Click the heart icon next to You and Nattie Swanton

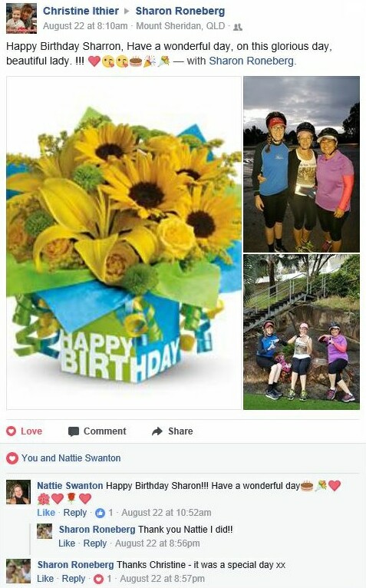[x=12, y=458]
